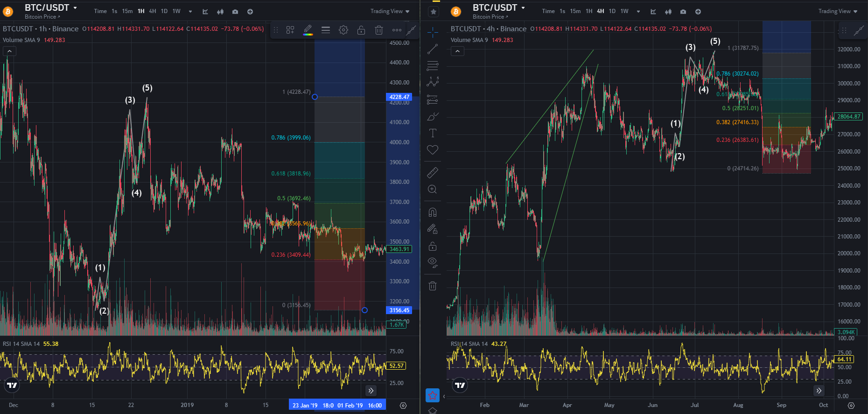Open right chart time axis settings
This screenshot has height=414, width=868.
[851, 406]
